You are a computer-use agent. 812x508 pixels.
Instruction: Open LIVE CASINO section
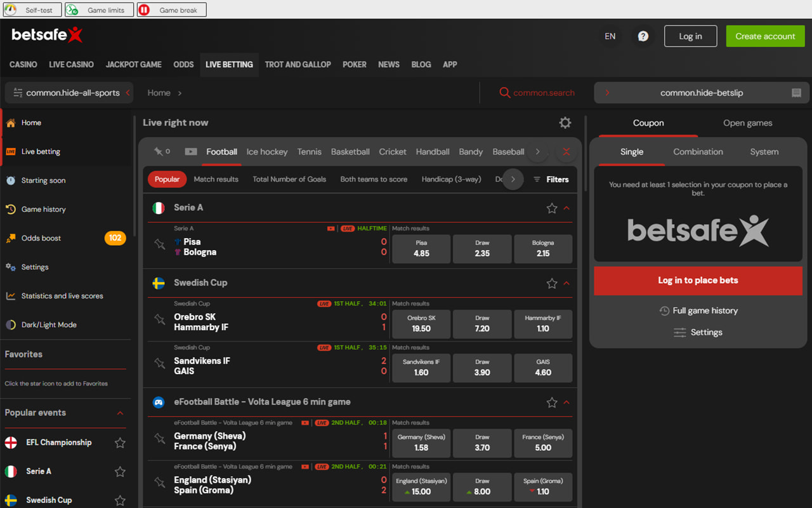(71, 65)
